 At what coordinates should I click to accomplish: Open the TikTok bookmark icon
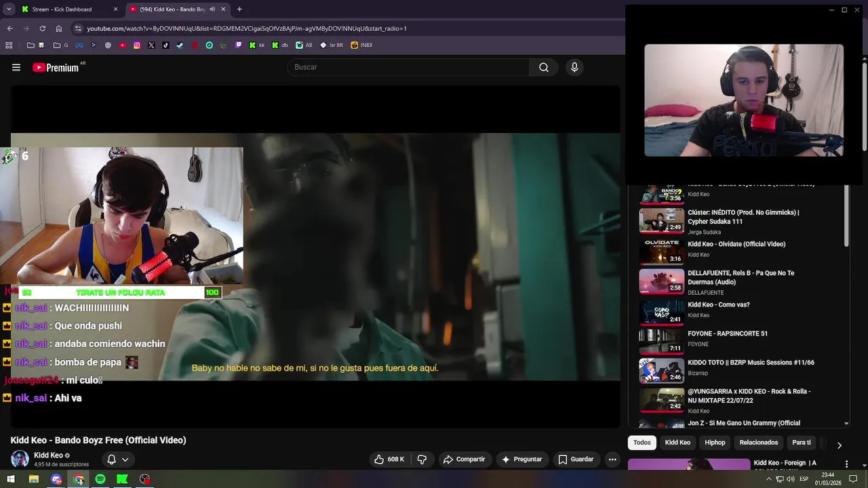click(x=166, y=45)
